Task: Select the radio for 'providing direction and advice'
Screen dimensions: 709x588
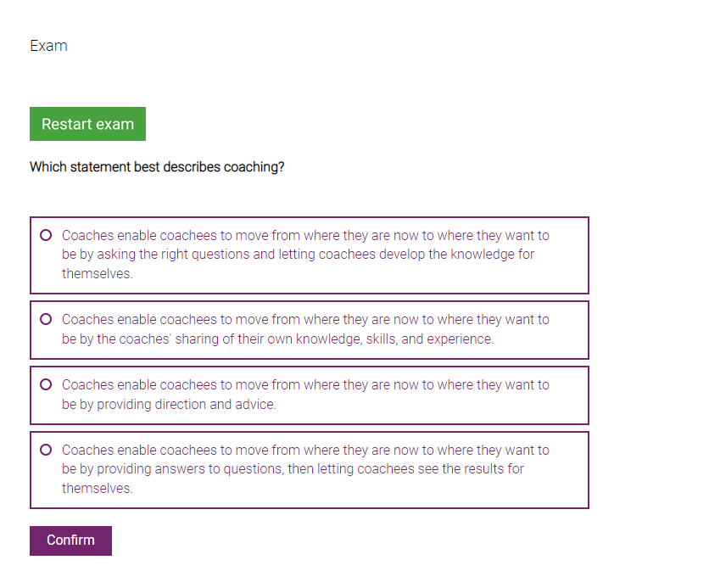Action: 45,384
